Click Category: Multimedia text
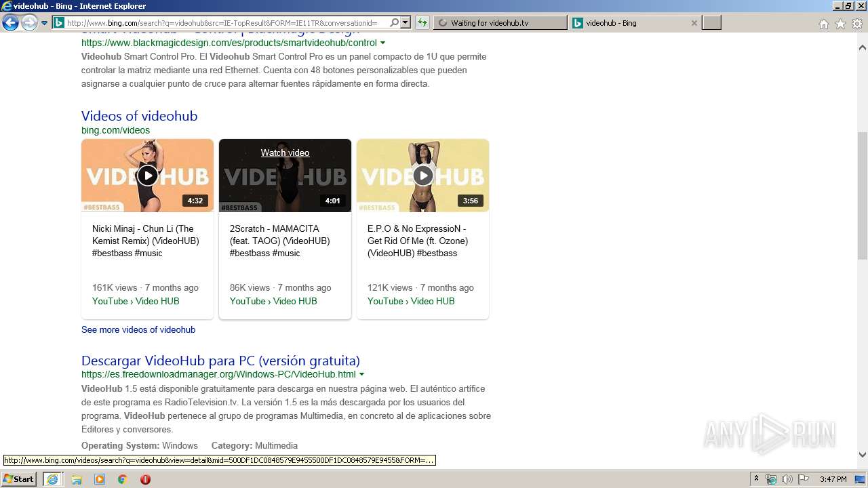The image size is (868, 488). click(254, 445)
